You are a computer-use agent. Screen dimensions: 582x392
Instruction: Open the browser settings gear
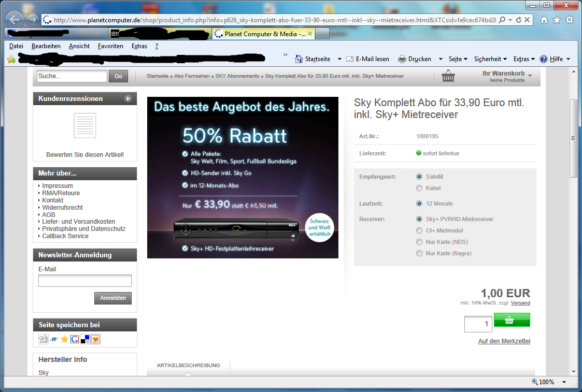tap(570, 20)
